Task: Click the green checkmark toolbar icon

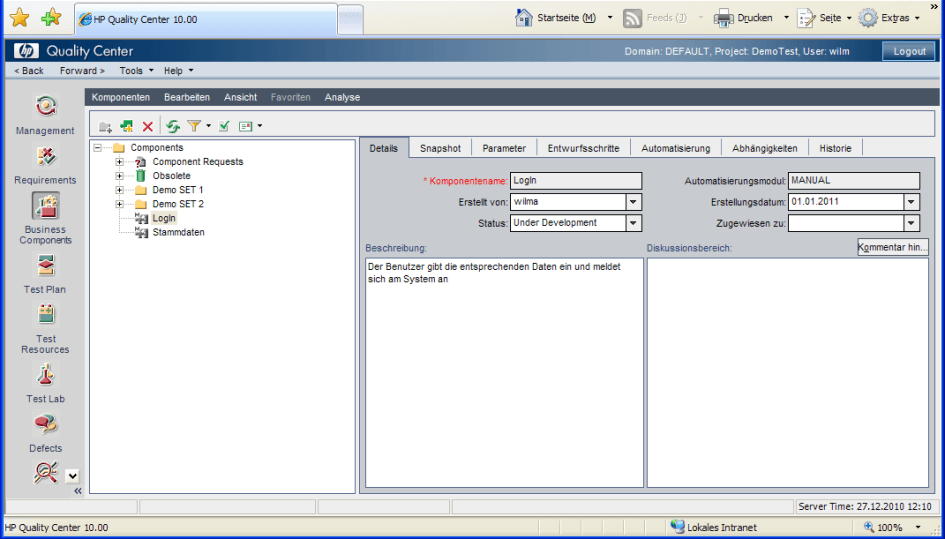Action: 225,126
